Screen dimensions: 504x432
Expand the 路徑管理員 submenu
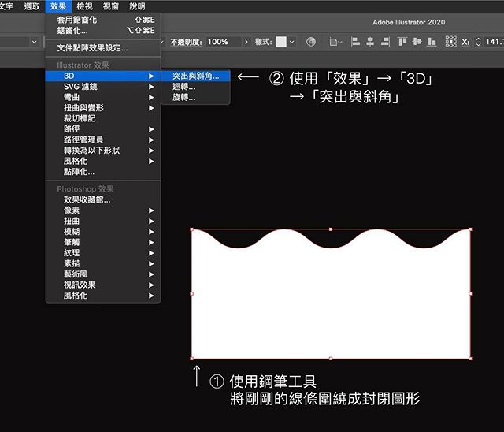(x=103, y=140)
